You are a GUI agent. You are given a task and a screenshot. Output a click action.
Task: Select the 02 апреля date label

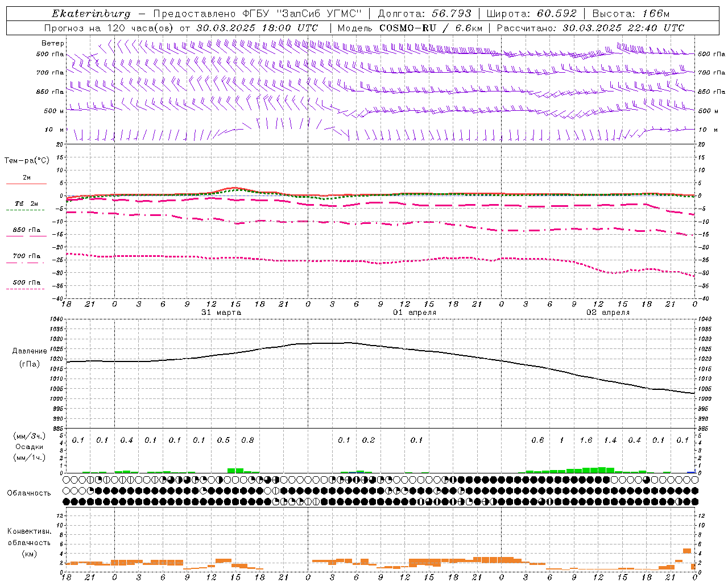click(608, 313)
